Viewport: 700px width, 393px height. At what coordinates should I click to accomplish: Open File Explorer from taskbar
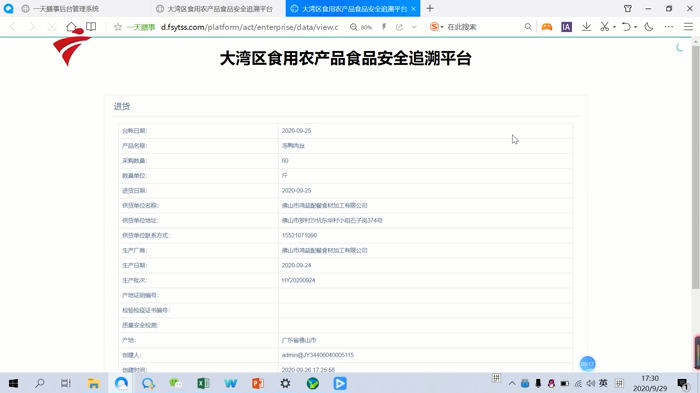[93, 383]
